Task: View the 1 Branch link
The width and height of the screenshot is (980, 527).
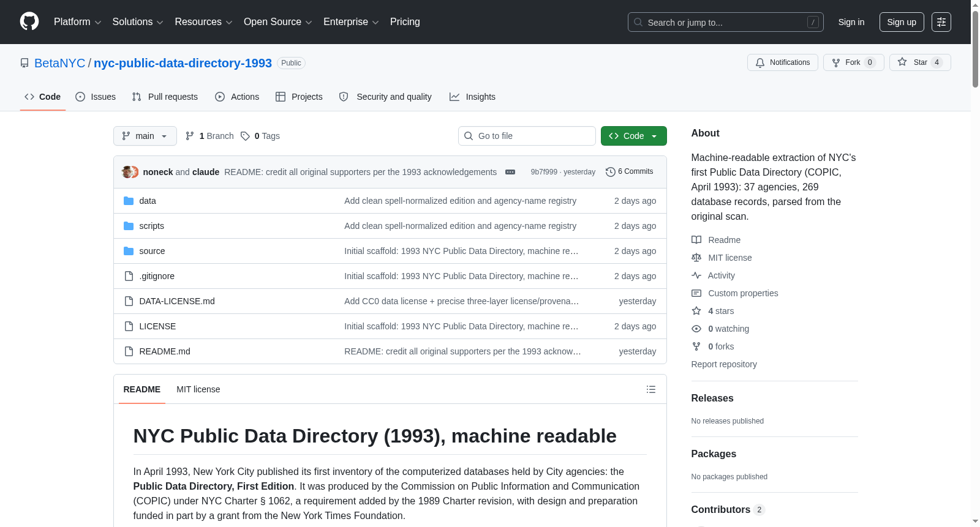Action: coord(209,136)
